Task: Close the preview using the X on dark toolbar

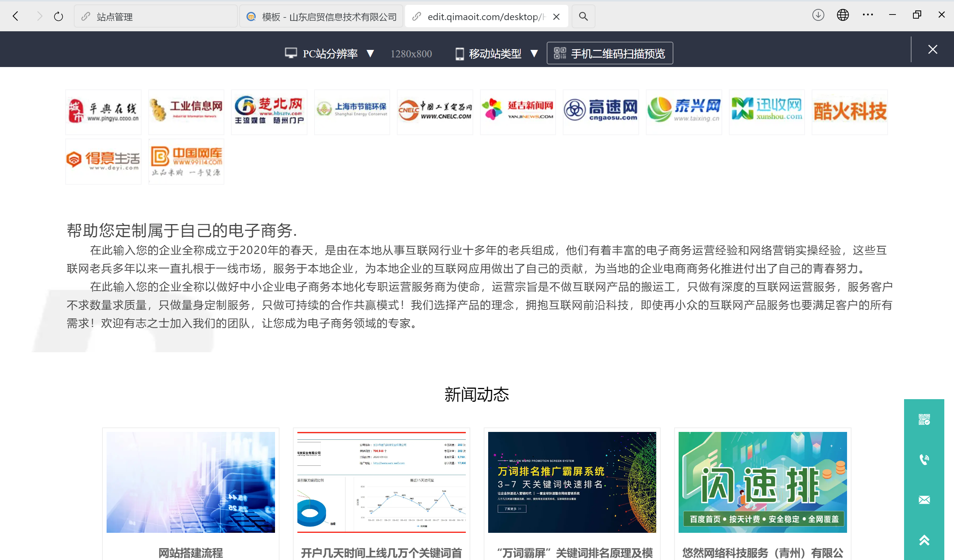Action: coord(933,49)
